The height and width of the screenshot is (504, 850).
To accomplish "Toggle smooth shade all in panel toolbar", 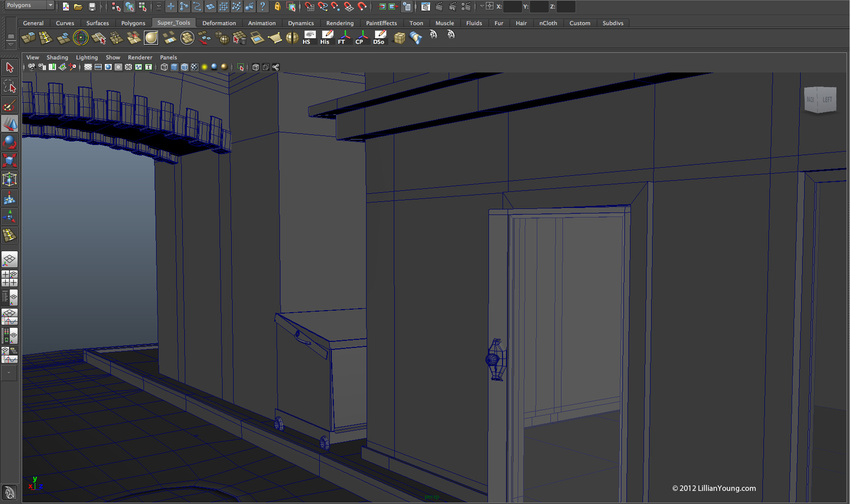I will click(x=174, y=67).
